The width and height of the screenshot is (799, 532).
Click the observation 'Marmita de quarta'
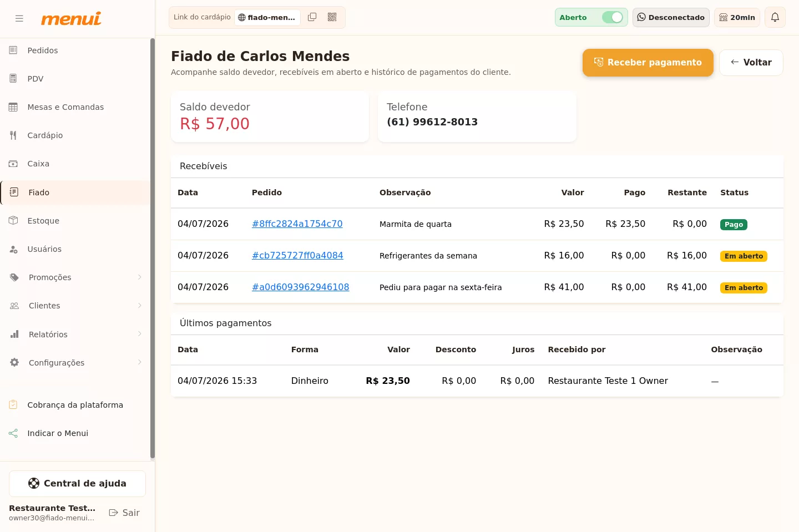pos(416,224)
